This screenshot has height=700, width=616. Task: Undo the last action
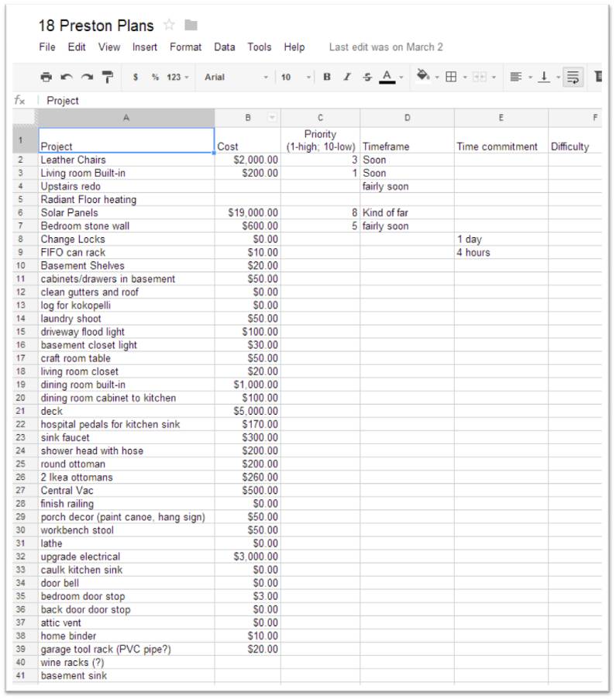[x=67, y=78]
